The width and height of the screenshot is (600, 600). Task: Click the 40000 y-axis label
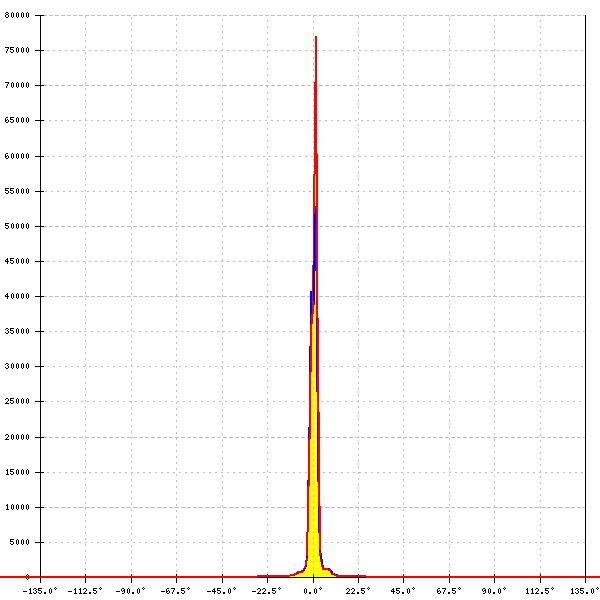pyautogui.click(x=17, y=296)
